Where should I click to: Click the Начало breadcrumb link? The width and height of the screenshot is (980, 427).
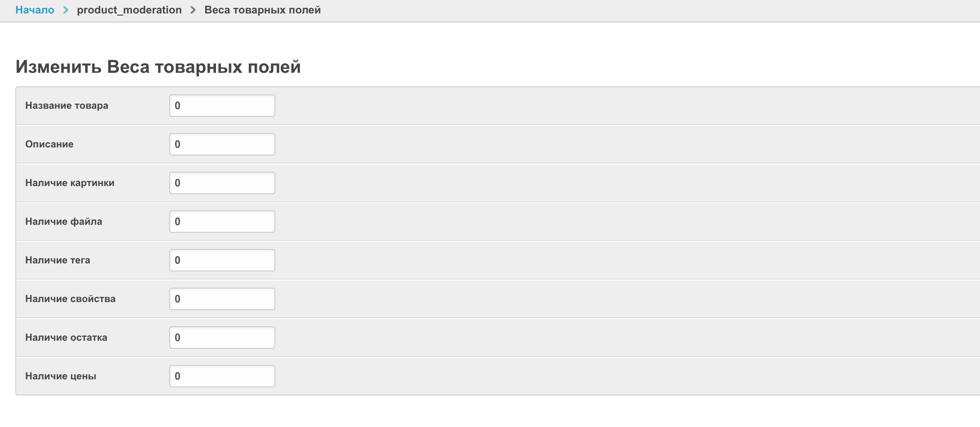(35, 10)
